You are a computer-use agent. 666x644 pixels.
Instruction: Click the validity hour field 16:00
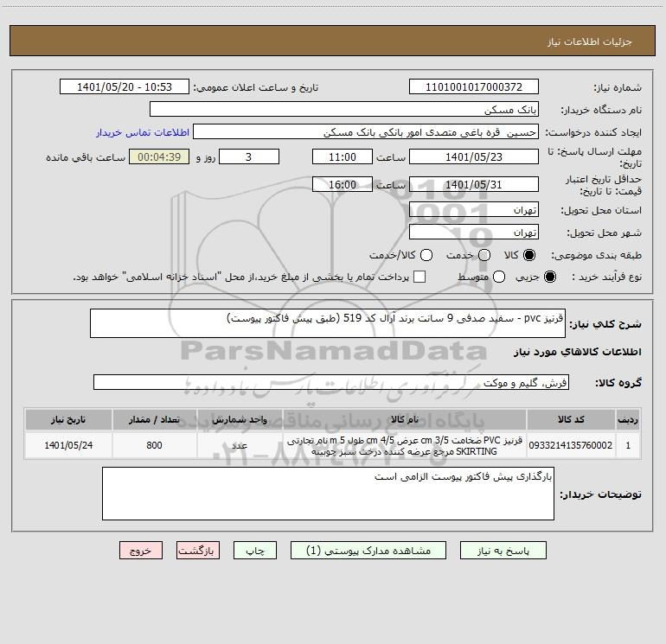coord(343,184)
